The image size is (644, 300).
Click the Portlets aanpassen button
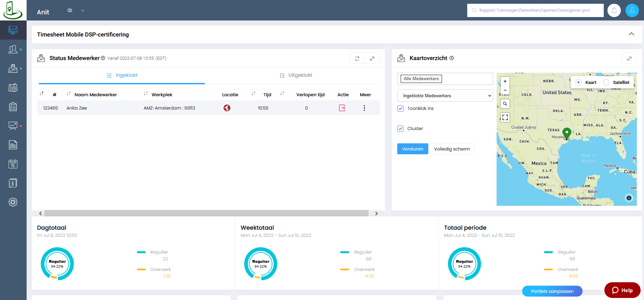click(552, 291)
